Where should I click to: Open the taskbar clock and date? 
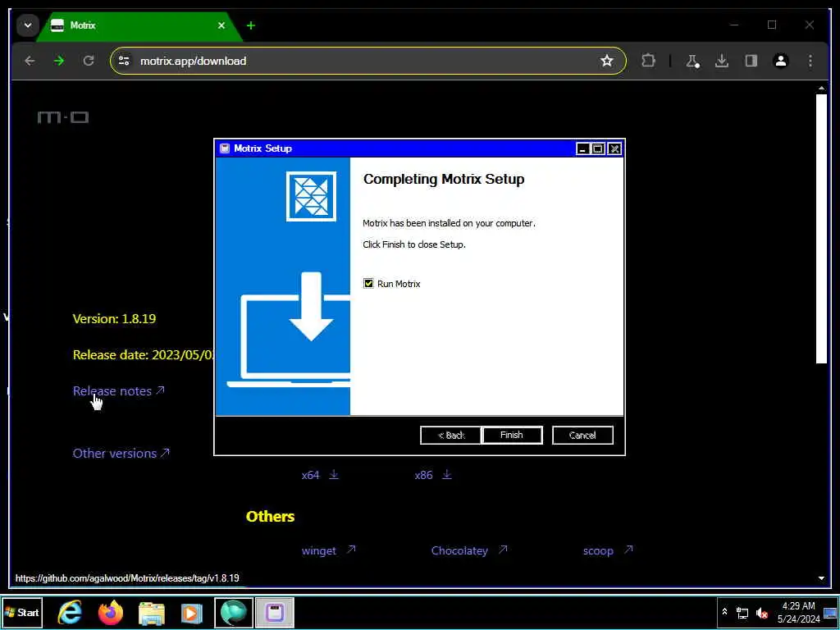click(798, 612)
